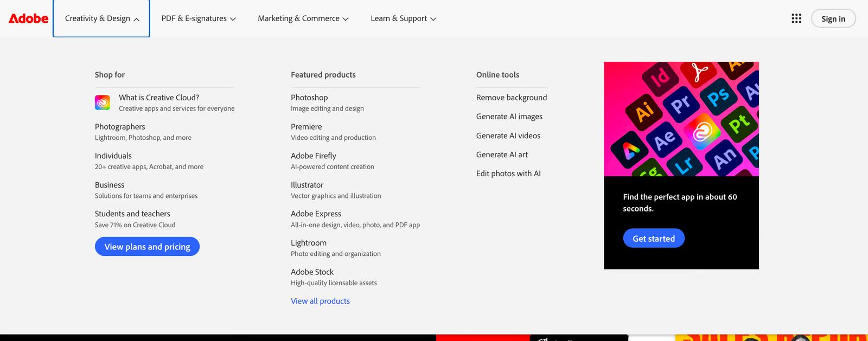Image resolution: width=868 pixels, height=341 pixels.
Task: Click the Adobe Express tile in promo image
Action: pyautogui.click(x=629, y=150)
